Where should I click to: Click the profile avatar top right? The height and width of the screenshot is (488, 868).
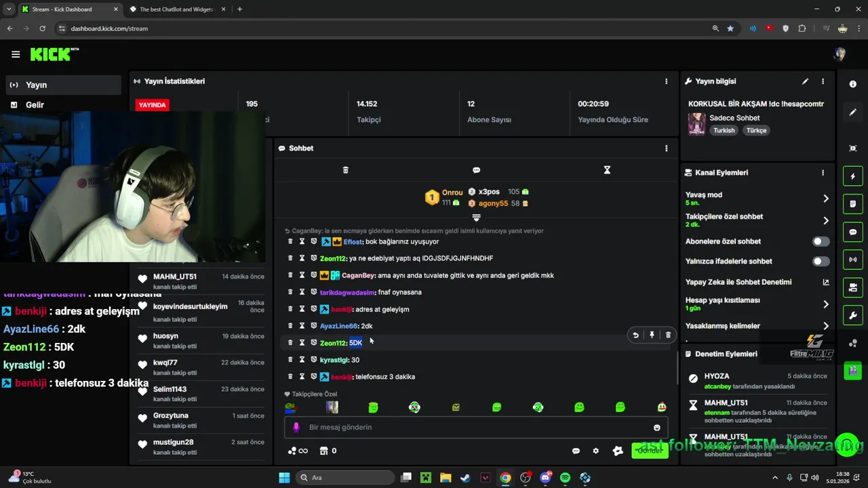840,54
